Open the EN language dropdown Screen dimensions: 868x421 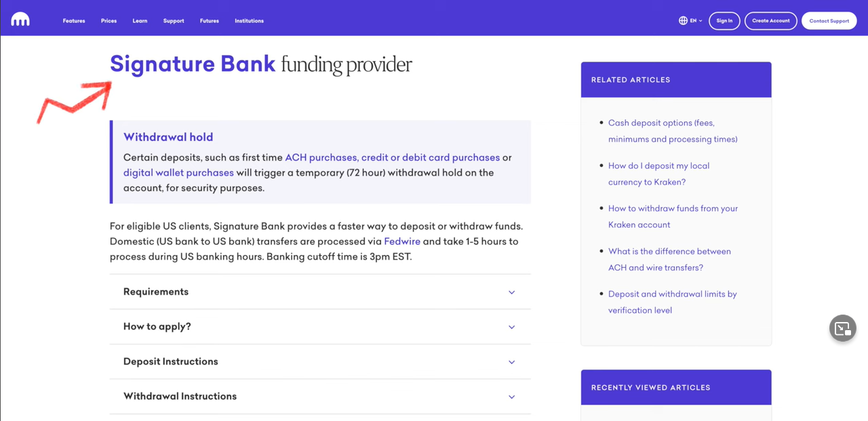[x=691, y=20]
